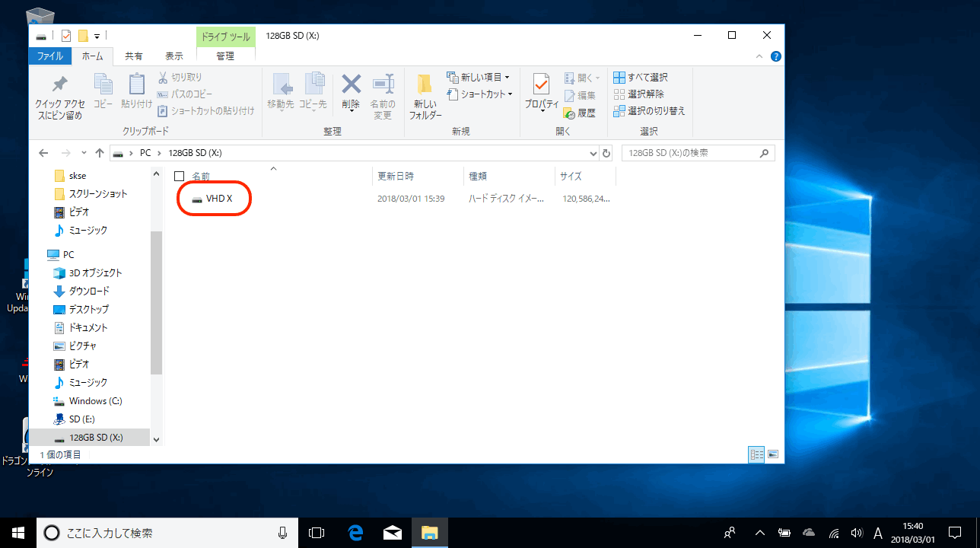Open the File (ファイル) menu tab
The width and height of the screenshot is (980, 548).
pyautogui.click(x=50, y=56)
